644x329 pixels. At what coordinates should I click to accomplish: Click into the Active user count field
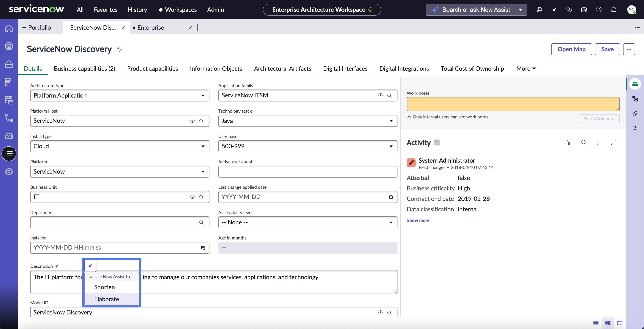[307, 172]
